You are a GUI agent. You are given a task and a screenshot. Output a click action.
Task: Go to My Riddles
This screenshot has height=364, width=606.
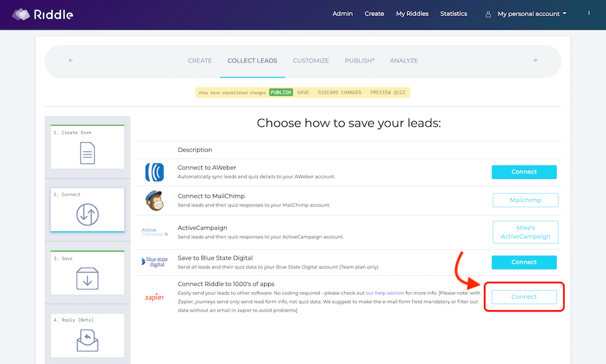coord(412,13)
